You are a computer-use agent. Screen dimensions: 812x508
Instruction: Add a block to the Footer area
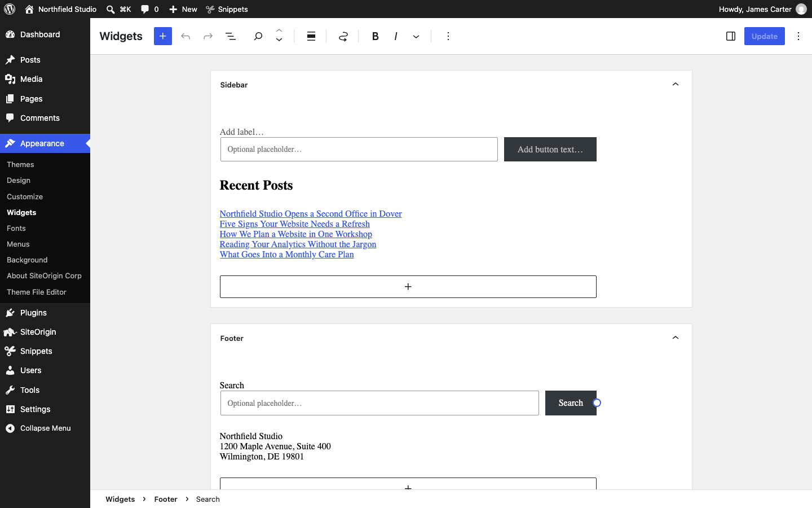coord(408,484)
